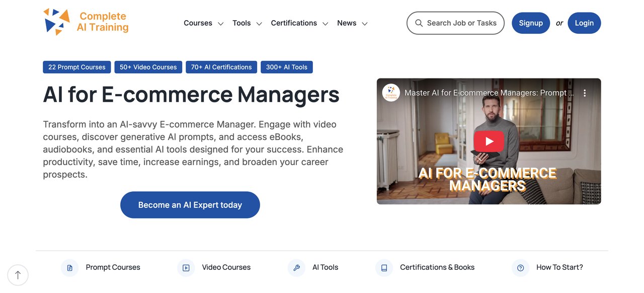
Task: Select the 22 Prompt Courses badge
Action: click(77, 67)
